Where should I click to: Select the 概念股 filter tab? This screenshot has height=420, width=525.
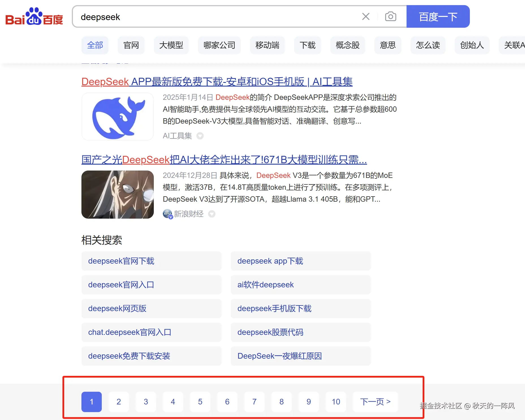348,45
